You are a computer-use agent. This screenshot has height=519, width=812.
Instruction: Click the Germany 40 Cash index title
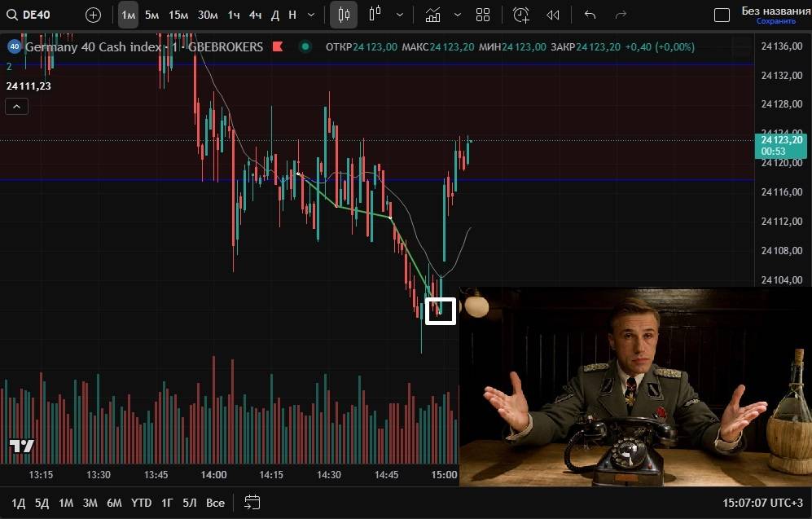(x=93, y=47)
